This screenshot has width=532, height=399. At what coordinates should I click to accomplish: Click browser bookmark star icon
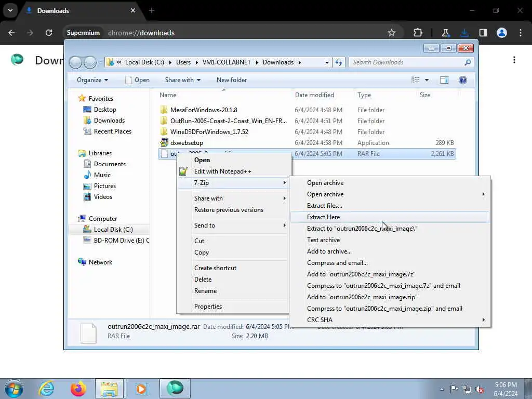click(392, 33)
